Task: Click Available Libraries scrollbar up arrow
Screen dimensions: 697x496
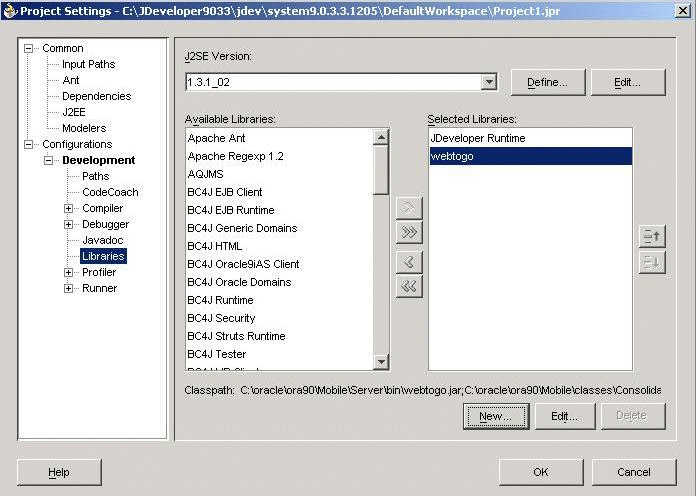Action: click(x=381, y=137)
